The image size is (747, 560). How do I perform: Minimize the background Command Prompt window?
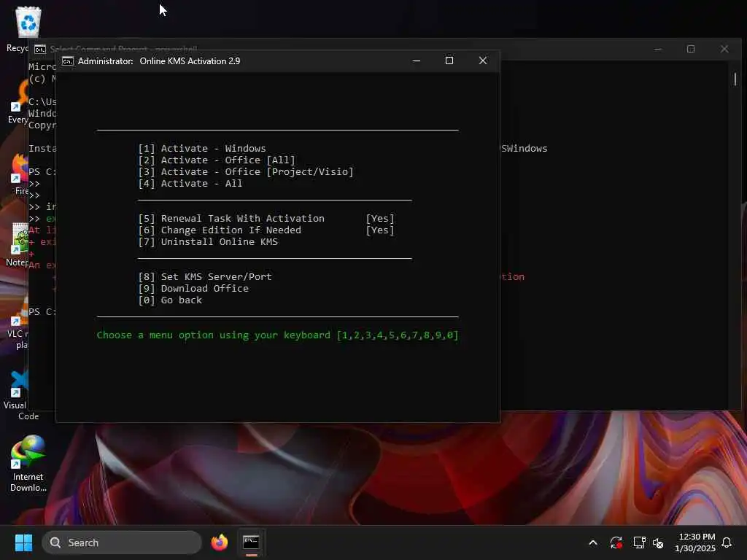(x=658, y=49)
